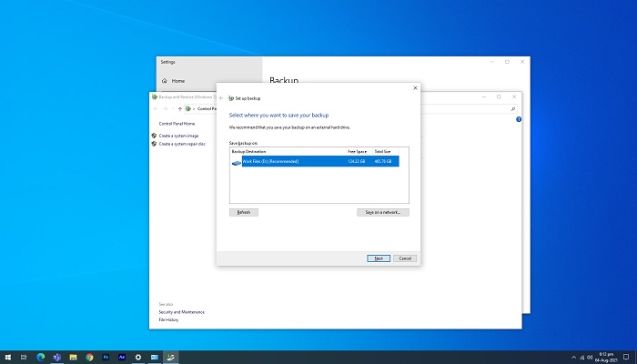Show hidden system tray icons

point(573,357)
